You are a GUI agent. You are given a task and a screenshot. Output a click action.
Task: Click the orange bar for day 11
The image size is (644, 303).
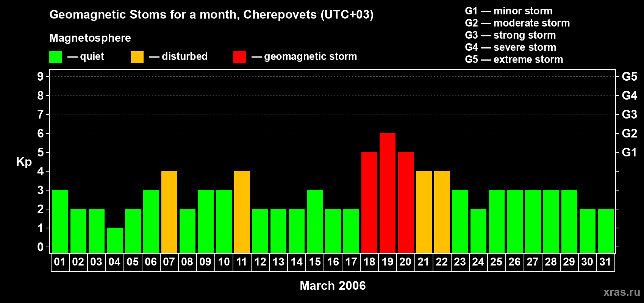pos(242,212)
